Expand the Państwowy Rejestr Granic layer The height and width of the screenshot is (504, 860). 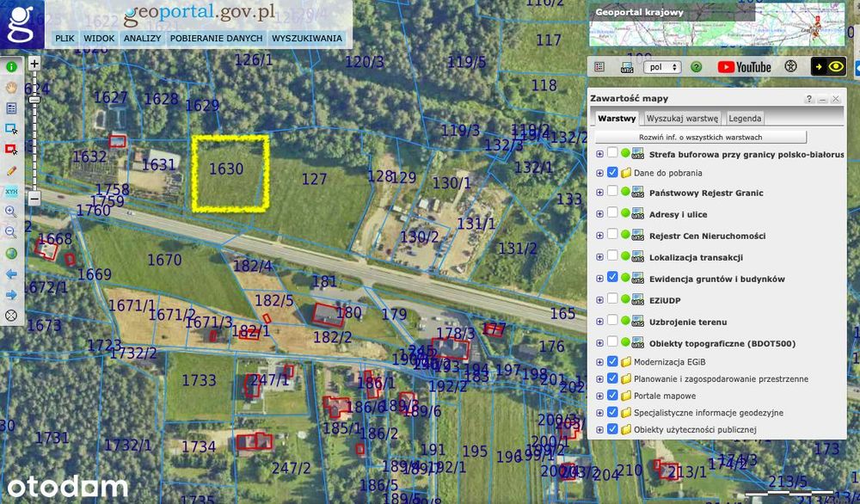tap(599, 193)
